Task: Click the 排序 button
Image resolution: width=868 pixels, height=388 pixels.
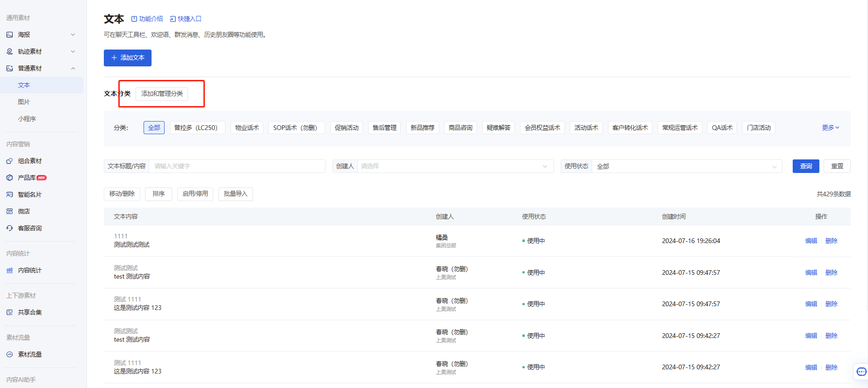Action: [159, 194]
